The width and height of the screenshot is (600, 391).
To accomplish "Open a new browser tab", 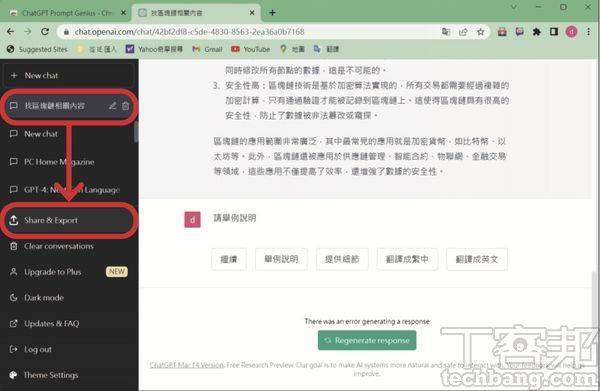I will [x=272, y=13].
